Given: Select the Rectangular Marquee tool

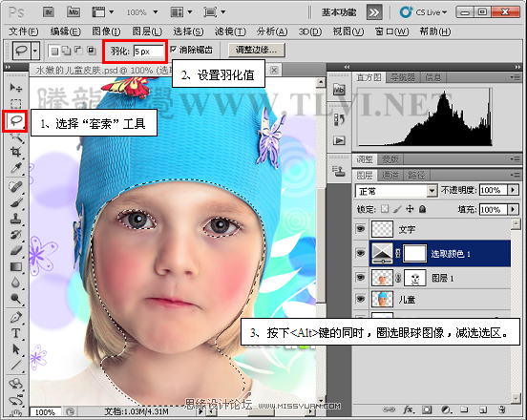Looking at the screenshot, I should coord(15,103).
